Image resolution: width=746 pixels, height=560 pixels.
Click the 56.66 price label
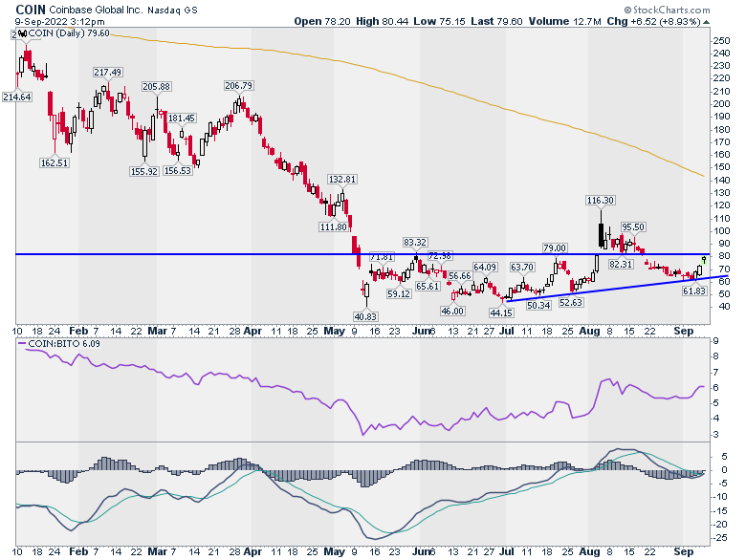pyautogui.click(x=460, y=276)
